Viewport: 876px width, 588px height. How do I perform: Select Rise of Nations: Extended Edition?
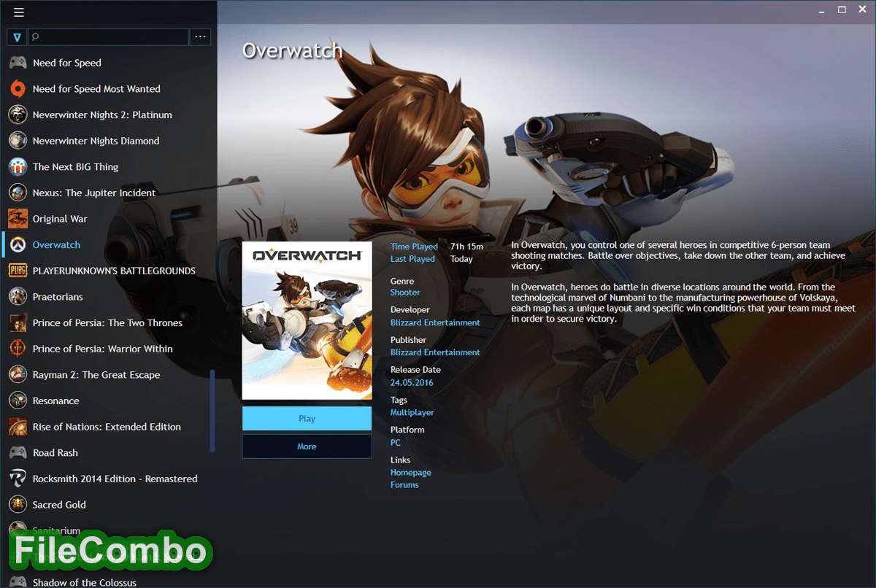point(108,427)
